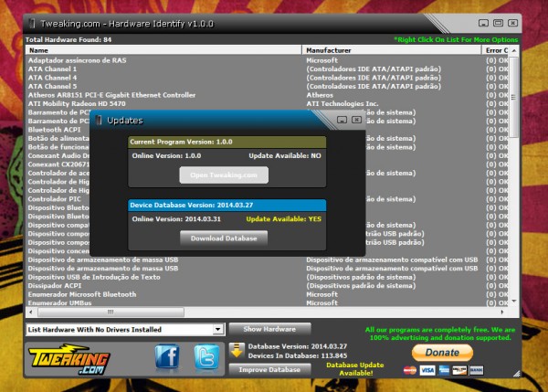The image size is (548, 392).
Task: Click the Download Database button
Action: click(x=224, y=238)
